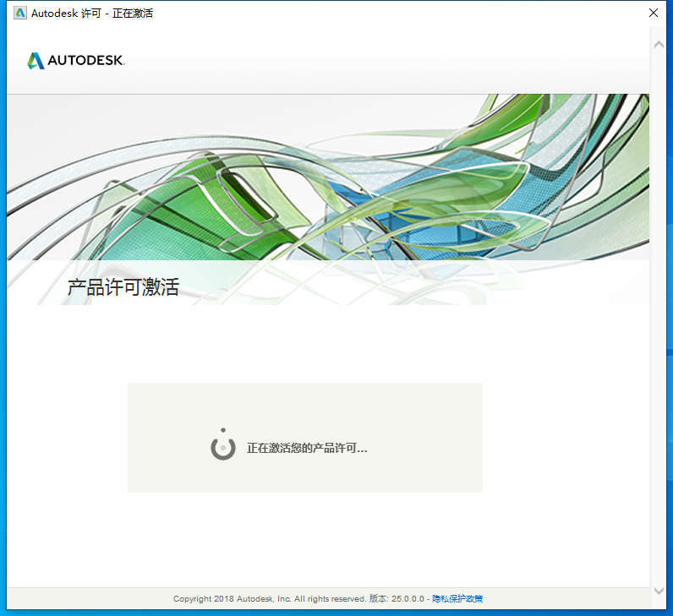Click the empty left side of the footer bar
The width and height of the screenshot is (673, 616).
pos(85,598)
